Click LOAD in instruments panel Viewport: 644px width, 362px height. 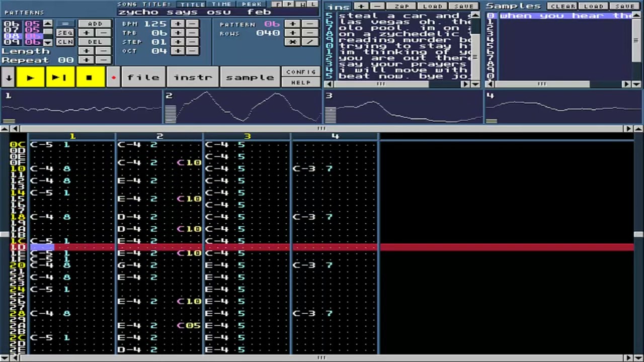[x=432, y=6]
